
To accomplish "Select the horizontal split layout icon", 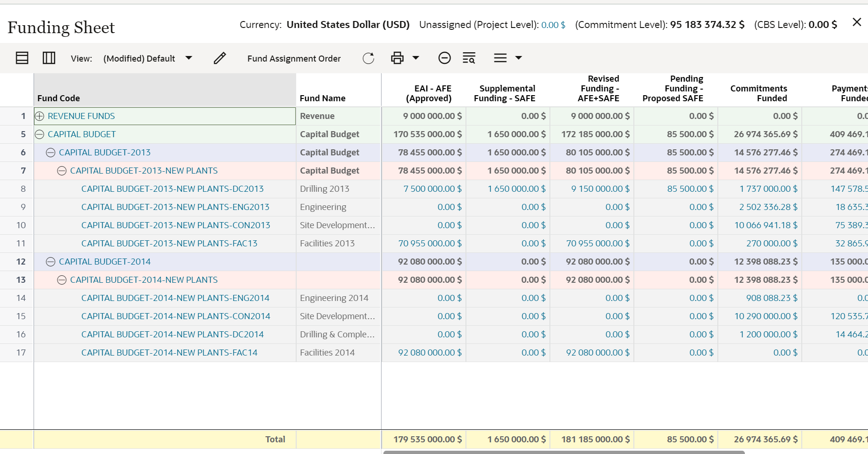I will coord(21,57).
